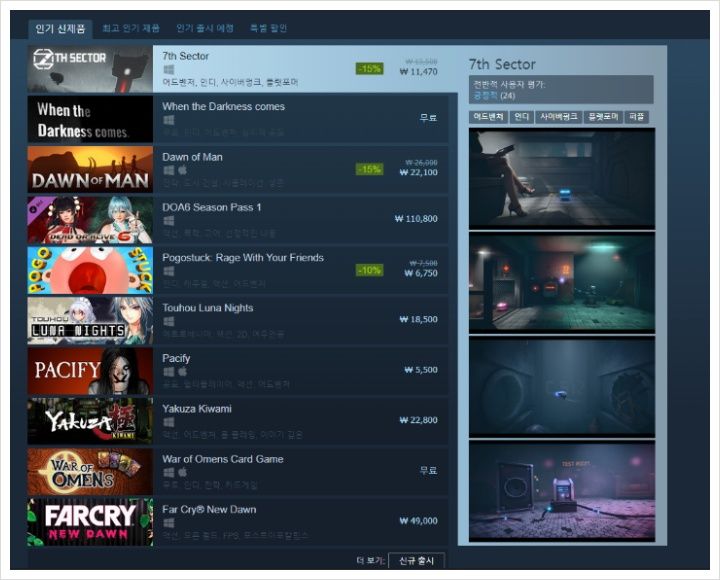
Task: Click the Apple icon under Dawn of Man
Action: pyautogui.click(x=182, y=170)
